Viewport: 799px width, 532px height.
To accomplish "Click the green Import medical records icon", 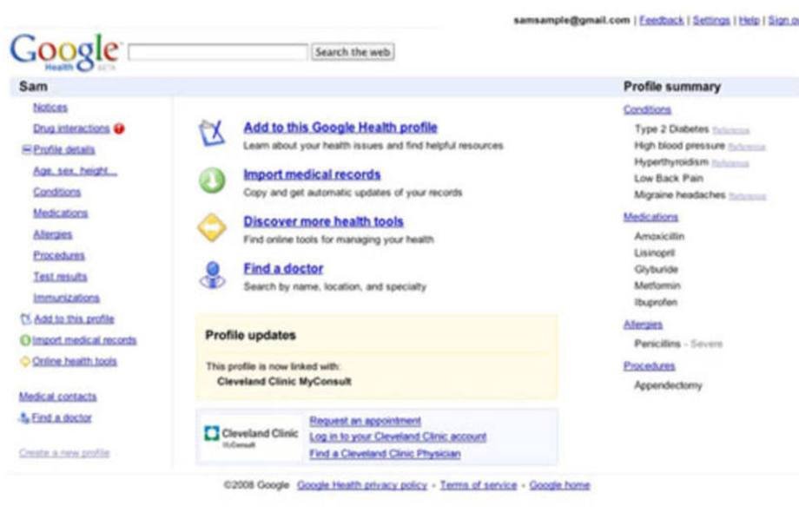I will coord(211,181).
